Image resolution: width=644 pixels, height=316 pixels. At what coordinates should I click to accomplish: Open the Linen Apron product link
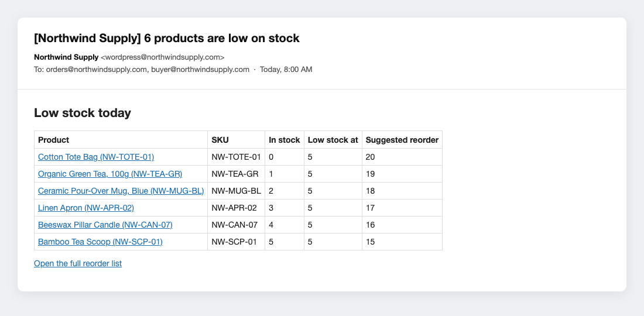coord(86,208)
